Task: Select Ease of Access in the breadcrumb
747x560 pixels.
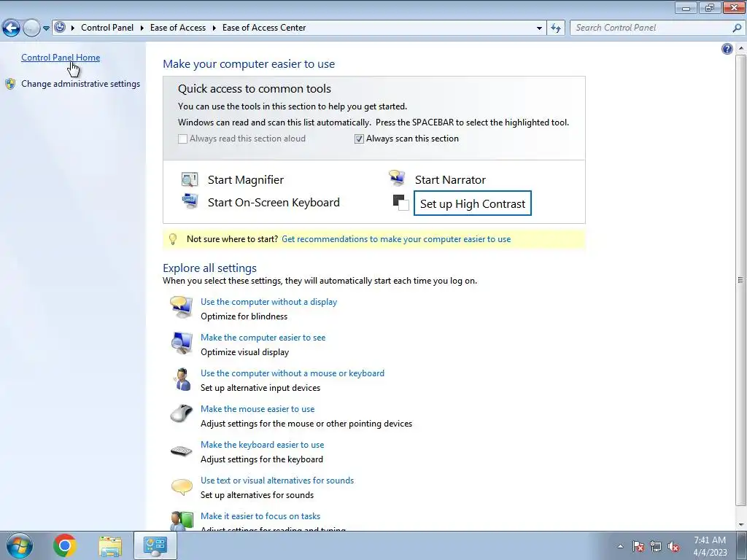Action: tap(178, 28)
